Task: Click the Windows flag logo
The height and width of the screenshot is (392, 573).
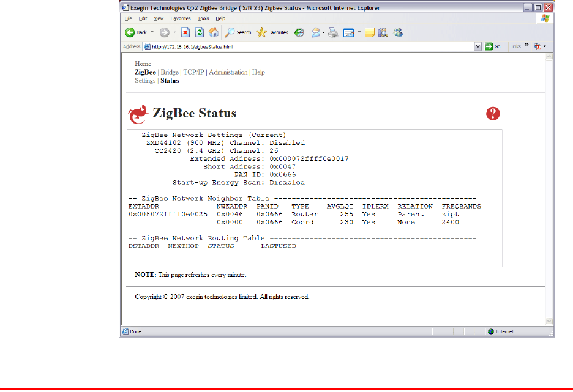Action: pos(545,18)
